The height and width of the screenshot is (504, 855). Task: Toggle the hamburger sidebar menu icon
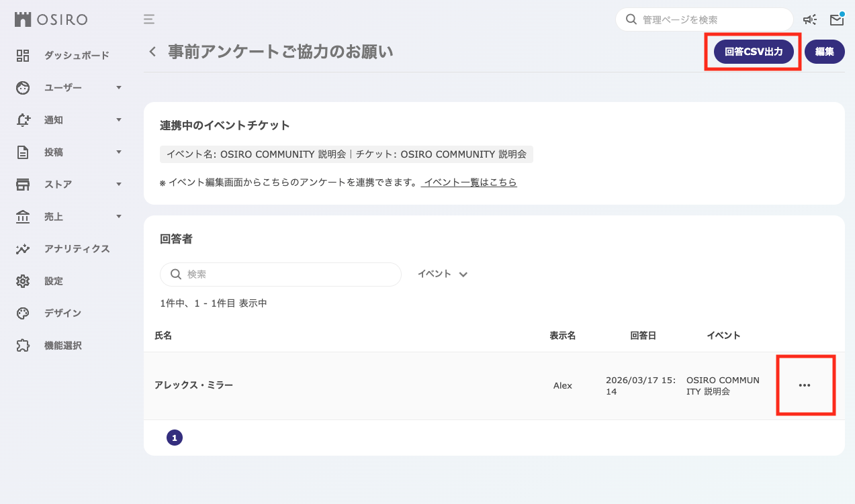click(x=149, y=19)
